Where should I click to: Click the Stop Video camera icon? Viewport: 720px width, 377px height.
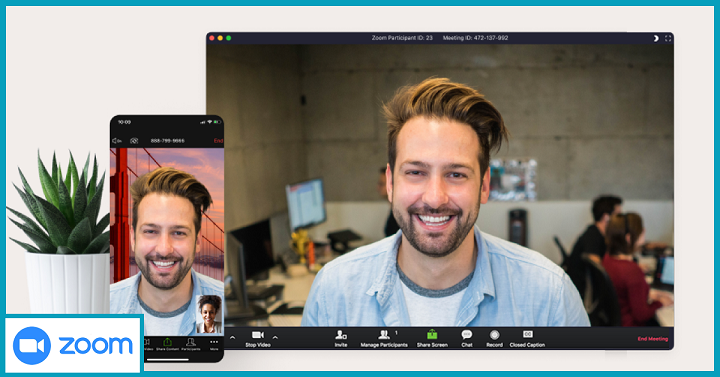[258, 335]
